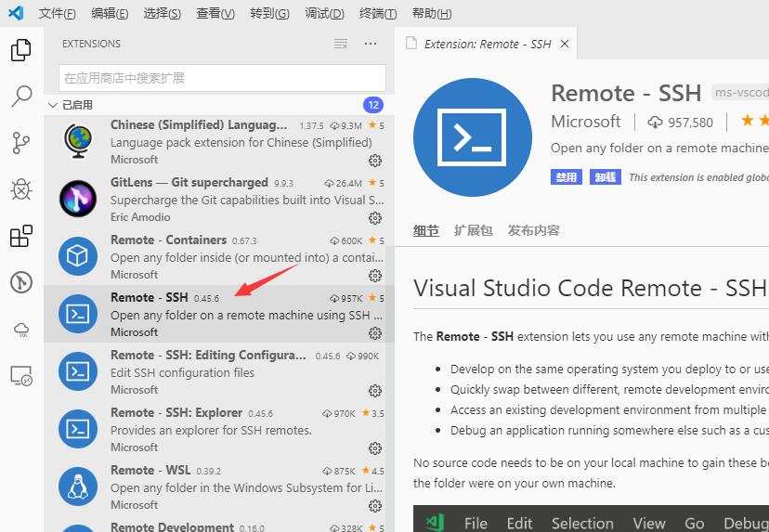
Task: Select Remote - SSH: Editing Configuration row
Action: [x=219, y=371]
